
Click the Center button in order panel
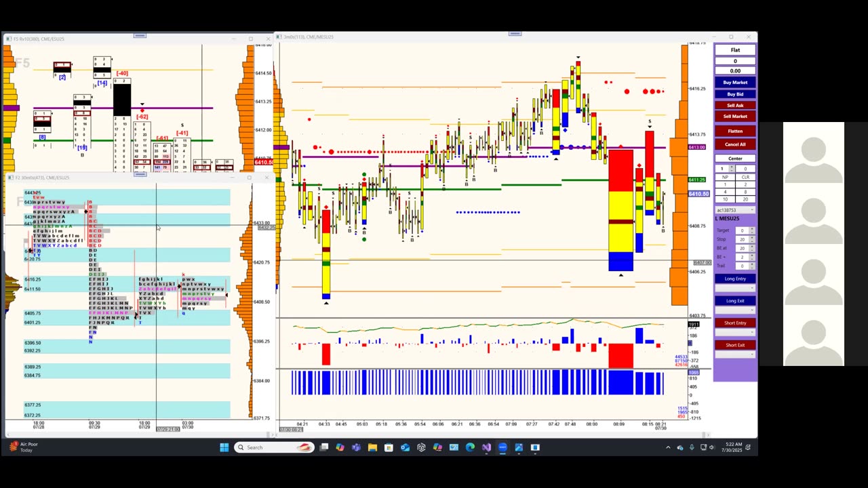coord(735,159)
